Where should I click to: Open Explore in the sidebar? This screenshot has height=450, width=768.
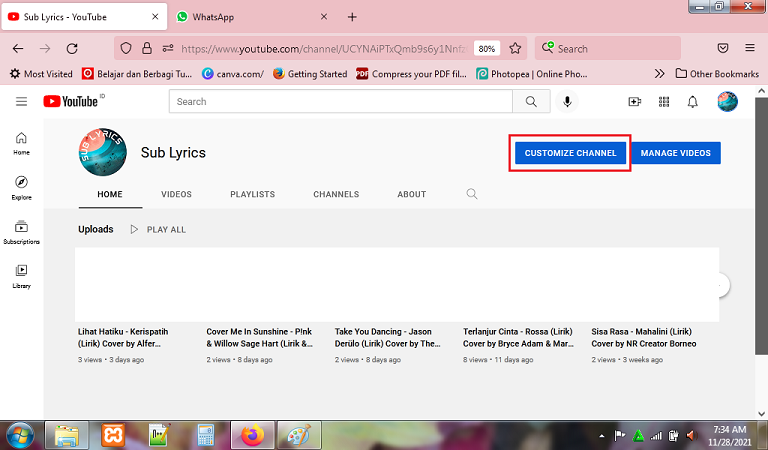click(21, 188)
